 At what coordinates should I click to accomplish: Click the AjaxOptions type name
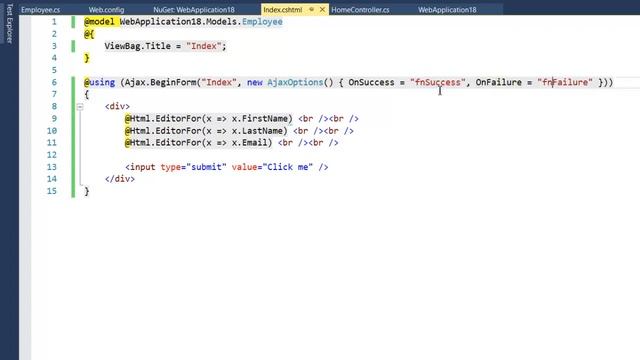click(295, 82)
